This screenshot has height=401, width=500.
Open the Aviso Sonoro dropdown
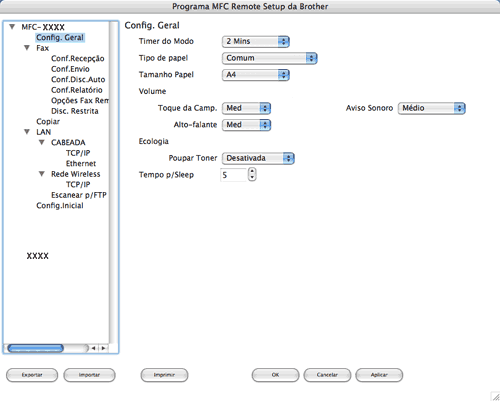[x=432, y=108]
